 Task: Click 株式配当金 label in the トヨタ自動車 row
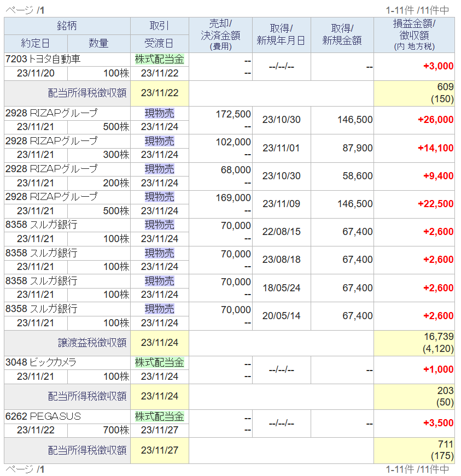(x=160, y=59)
